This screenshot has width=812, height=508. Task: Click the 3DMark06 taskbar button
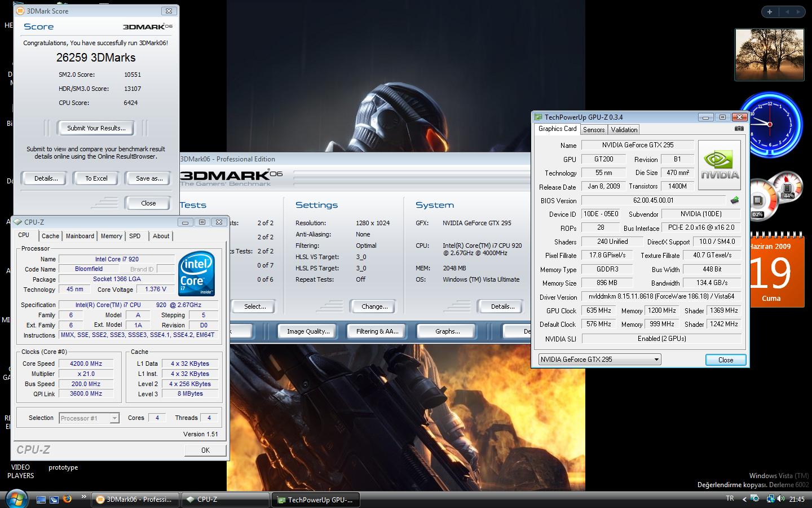(x=134, y=500)
